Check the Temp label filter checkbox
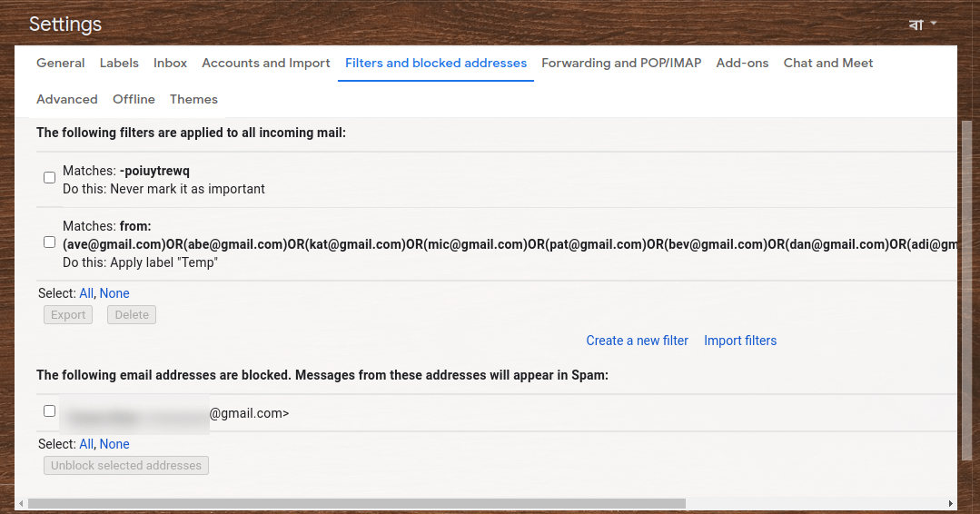The image size is (980, 514). point(49,242)
